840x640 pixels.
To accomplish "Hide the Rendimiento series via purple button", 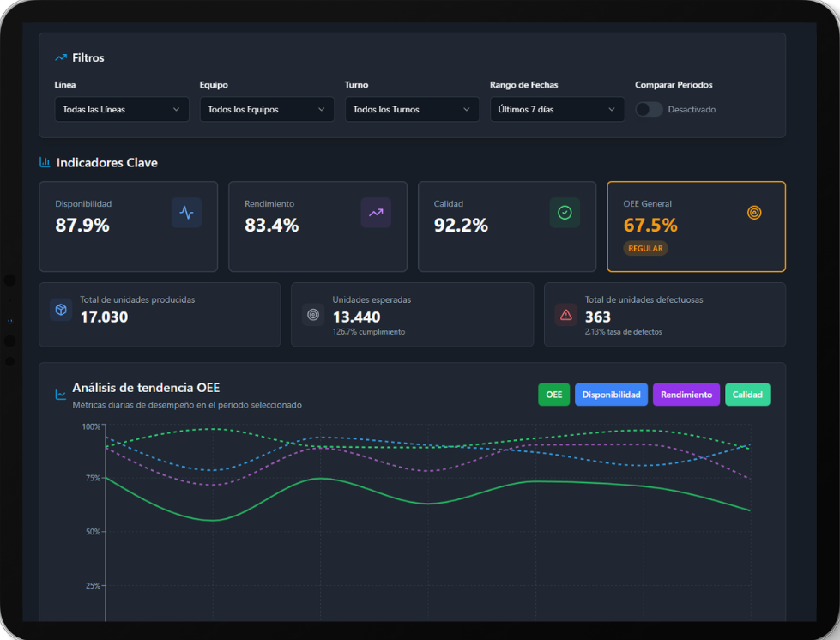I will coord(686,395).
